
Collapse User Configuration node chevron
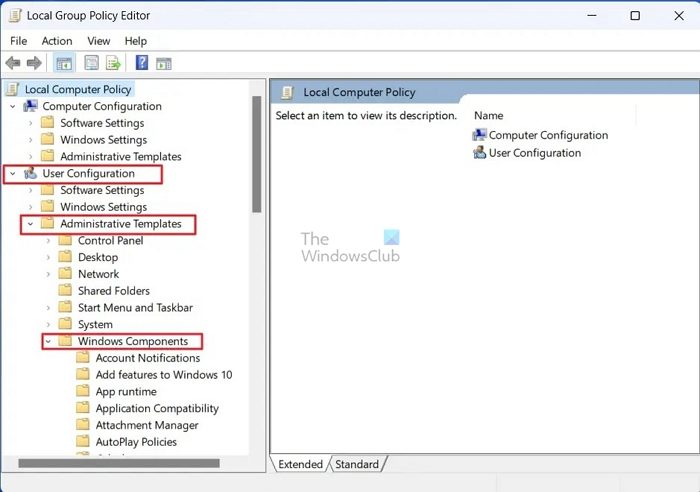pos(13,173)
